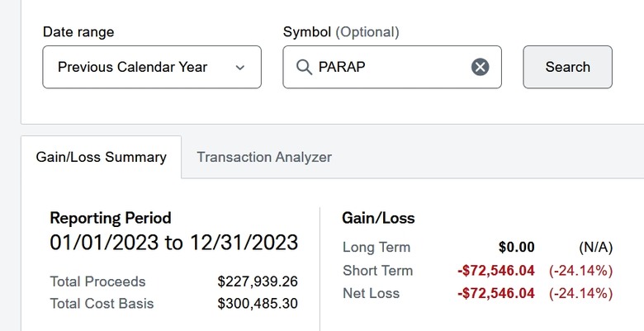
Task: Select the Total Cost Basis value $300,485.30
Action: pyautogui.click(x=258, y=303)
